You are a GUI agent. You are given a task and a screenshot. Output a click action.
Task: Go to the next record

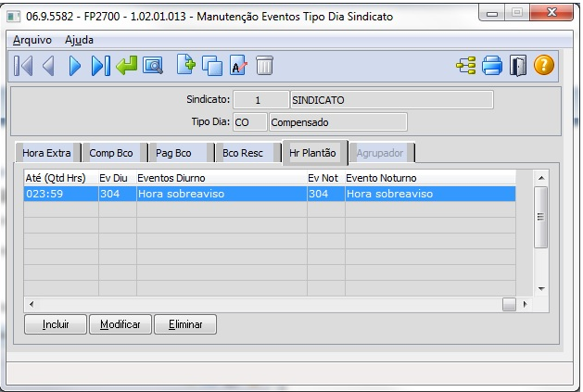coord(75,66)
